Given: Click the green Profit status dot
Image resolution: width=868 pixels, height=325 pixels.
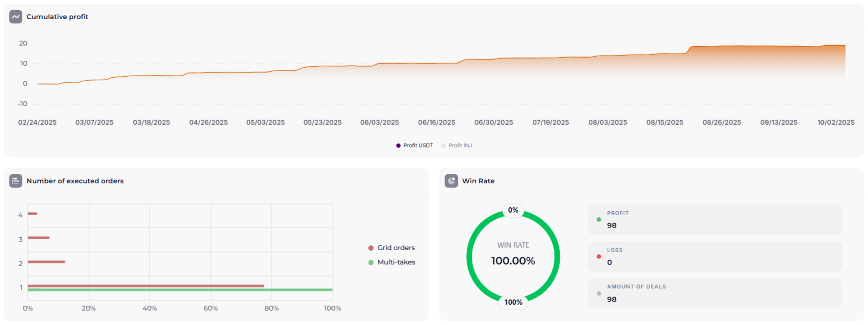Looking at the screenshot, I should (x=598, y=219).
